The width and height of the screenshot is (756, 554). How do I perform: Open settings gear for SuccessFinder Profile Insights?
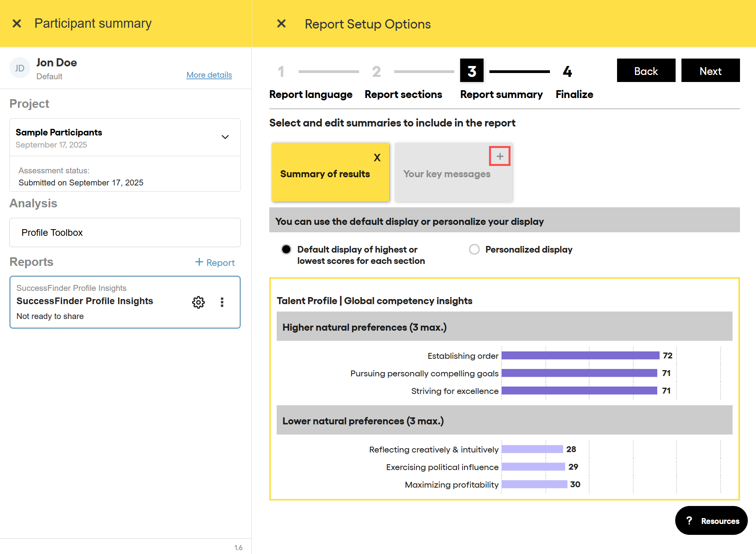pos(198,302)
